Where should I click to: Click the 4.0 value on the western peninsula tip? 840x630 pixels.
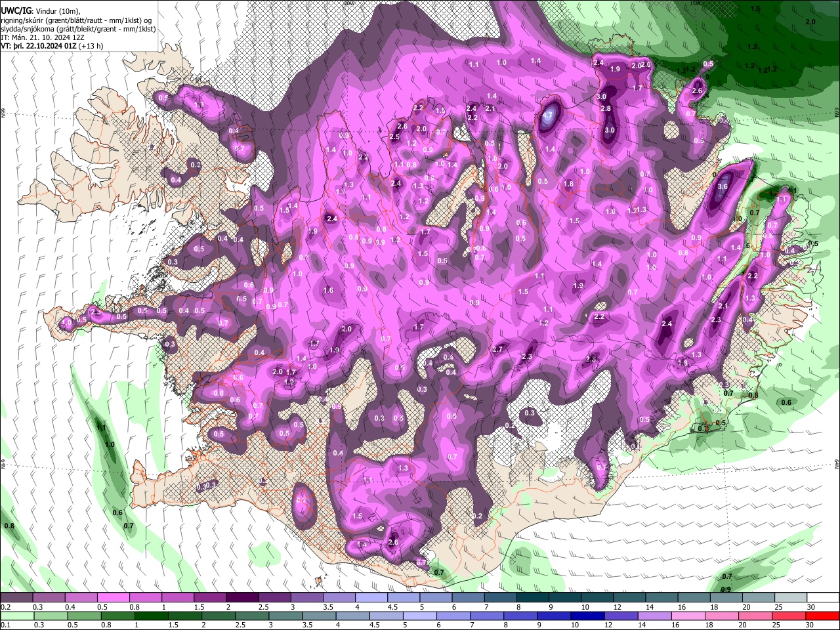(x=66, y=323)
